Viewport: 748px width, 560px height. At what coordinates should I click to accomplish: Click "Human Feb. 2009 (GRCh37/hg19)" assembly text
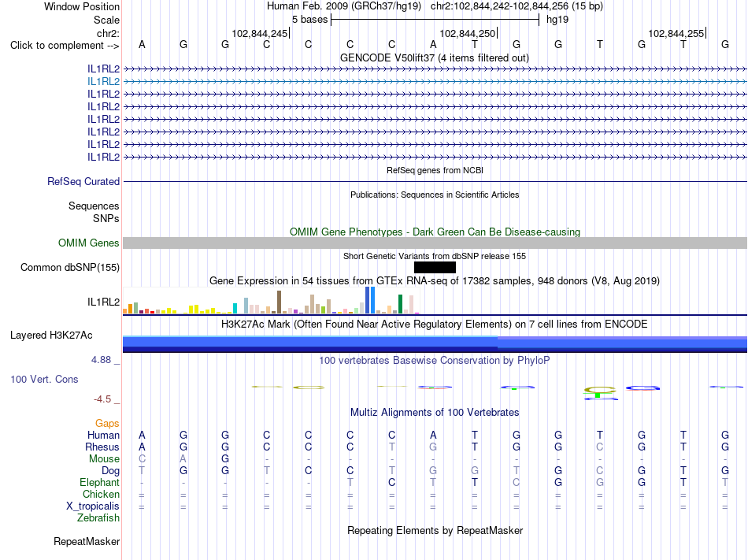pos(344,6)
